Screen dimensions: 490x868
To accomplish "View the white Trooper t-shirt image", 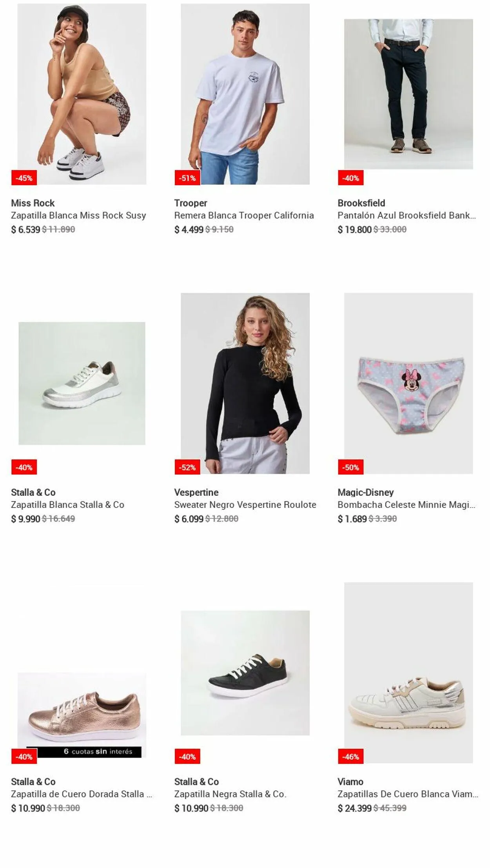I will click(245, 94).
